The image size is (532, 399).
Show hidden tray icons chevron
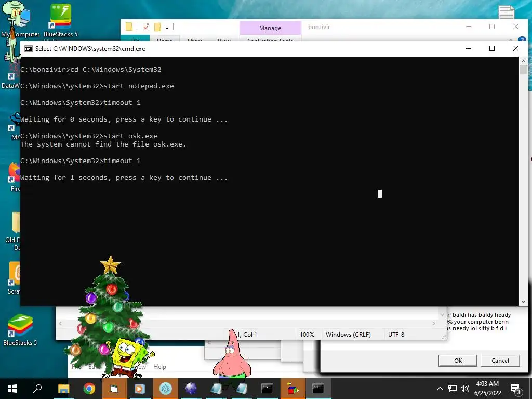click(440, 389)
